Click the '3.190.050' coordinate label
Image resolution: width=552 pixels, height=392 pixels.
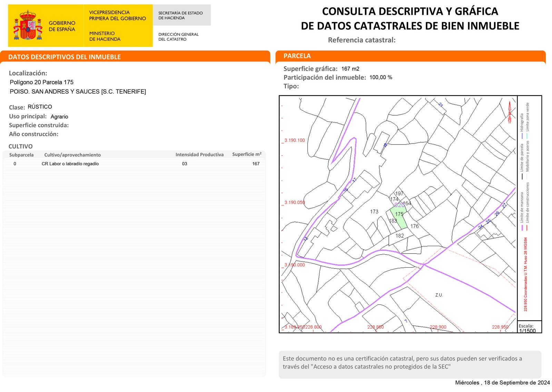point(295,203)
